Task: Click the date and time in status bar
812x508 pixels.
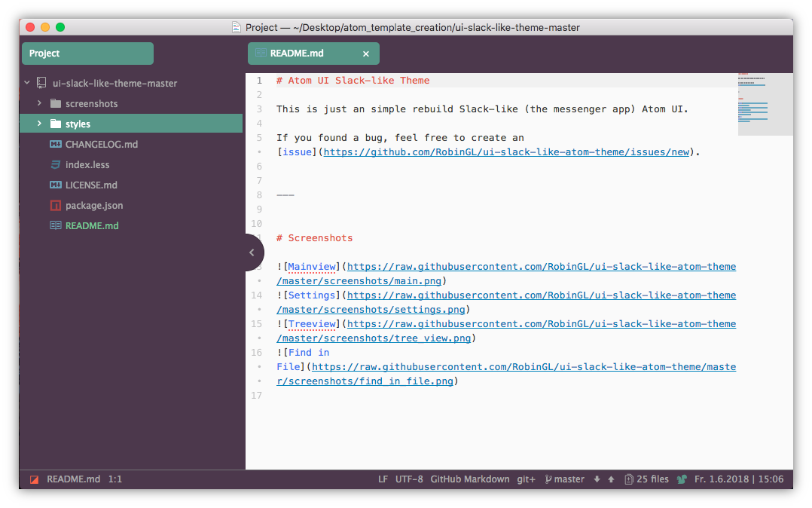Action: tap(739, 479)
